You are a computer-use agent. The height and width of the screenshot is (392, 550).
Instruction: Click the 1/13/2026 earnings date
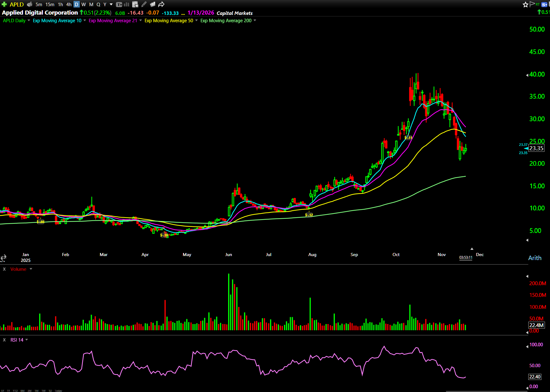[x=201, y=13]
